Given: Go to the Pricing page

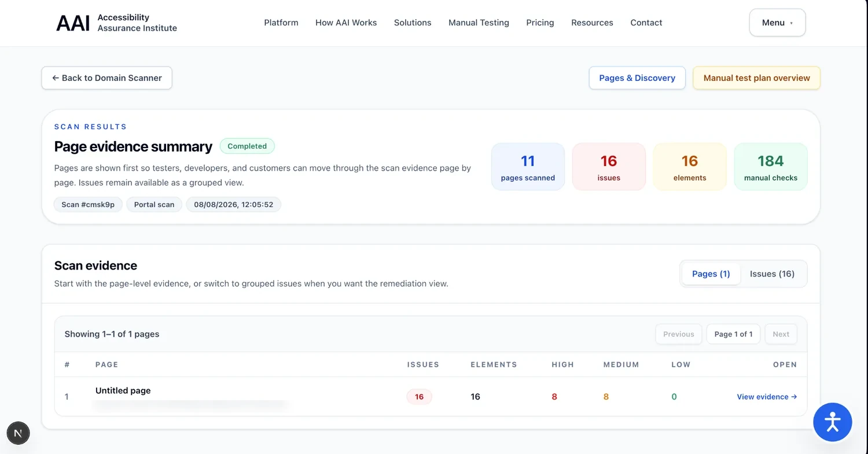Looking at the screenshot, I should 540,23.
